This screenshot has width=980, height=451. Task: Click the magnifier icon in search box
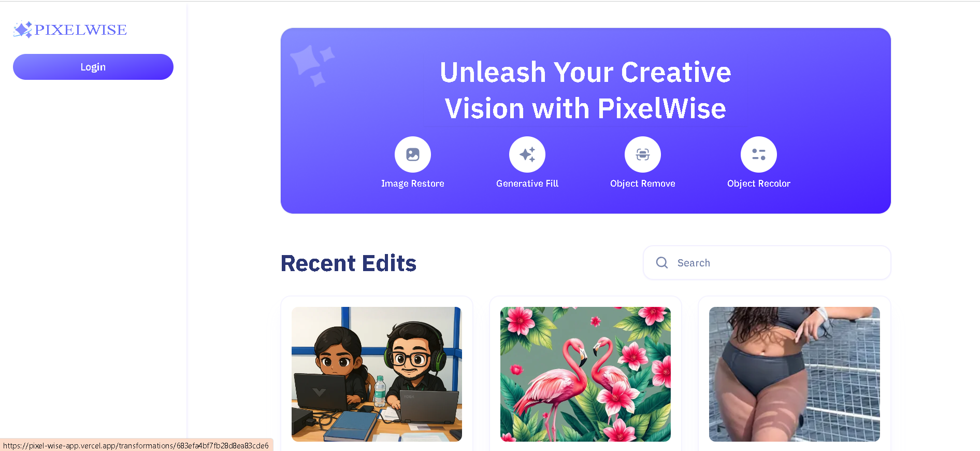point(662,263)
